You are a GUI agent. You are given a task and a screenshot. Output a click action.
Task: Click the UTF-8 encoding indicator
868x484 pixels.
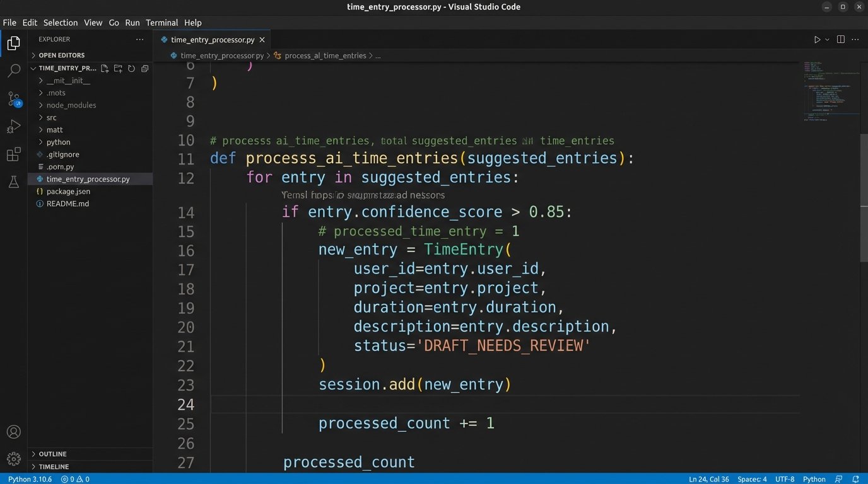(x=785, y=479)
